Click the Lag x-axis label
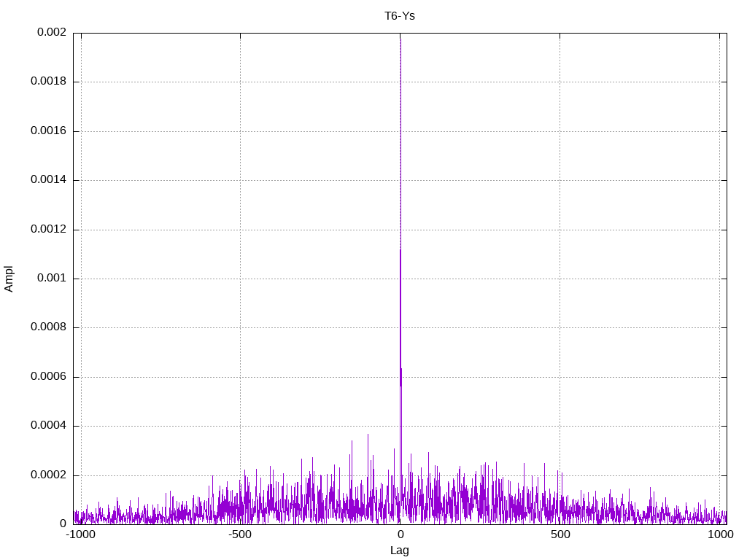The image size is (747, 560). [400, 551]
